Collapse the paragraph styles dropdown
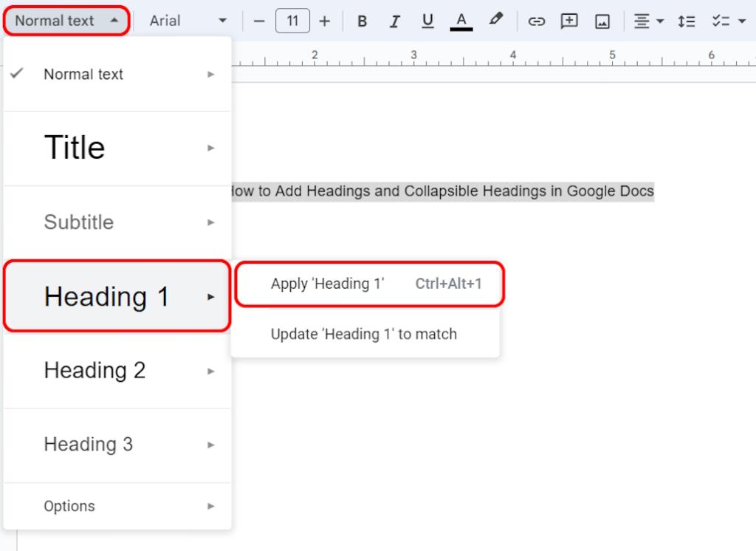This screenshot has height=551, width=756. click(65, 20)
